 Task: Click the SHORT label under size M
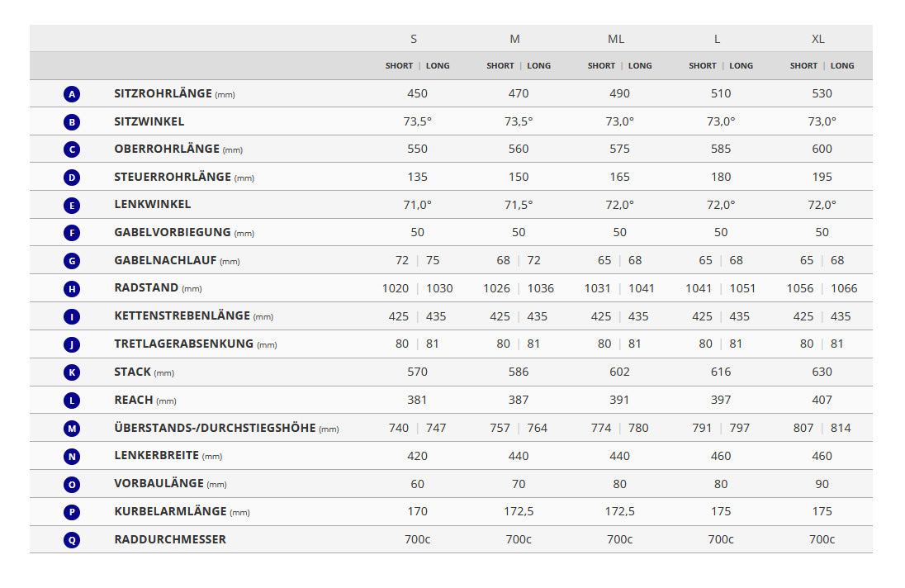tap(500, 66)
